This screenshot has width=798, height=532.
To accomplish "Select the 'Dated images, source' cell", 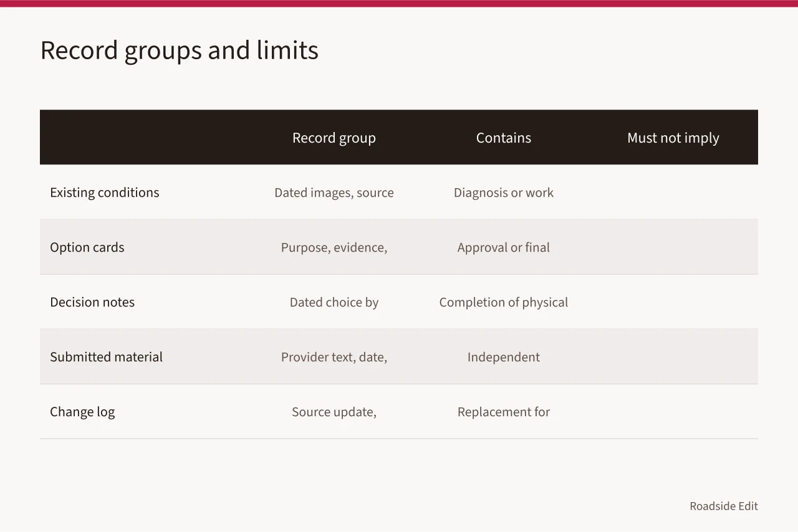I will 334,192.
